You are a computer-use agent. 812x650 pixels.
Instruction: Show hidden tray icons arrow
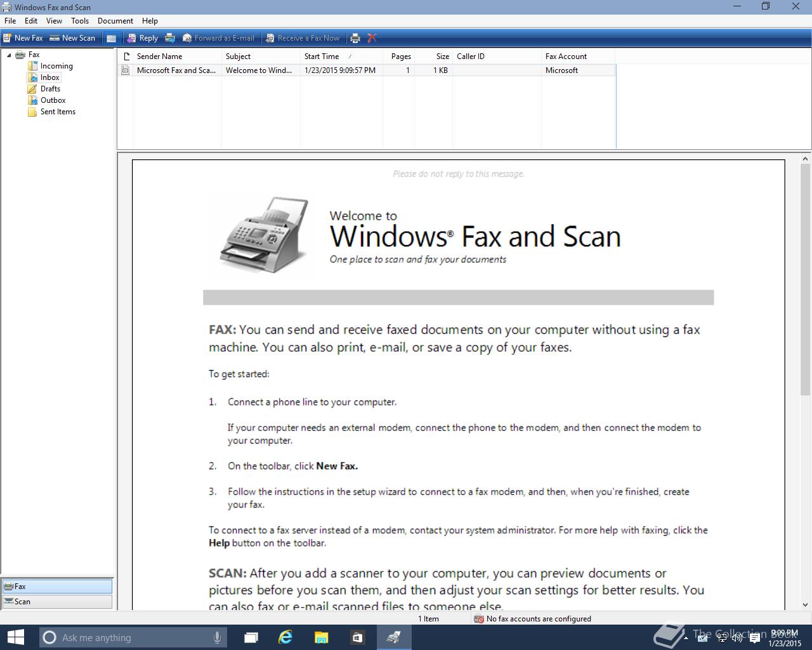(x=687, y=638)
